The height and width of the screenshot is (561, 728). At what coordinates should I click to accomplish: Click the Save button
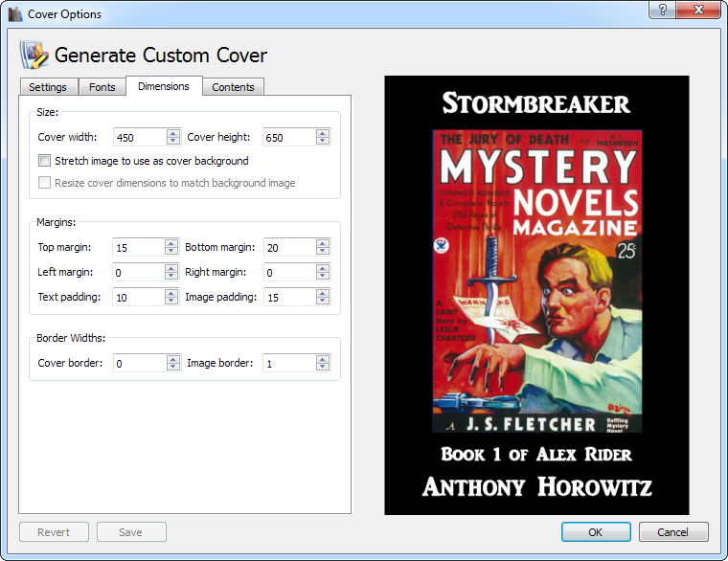pyautogui.click(x=131, y=531)
